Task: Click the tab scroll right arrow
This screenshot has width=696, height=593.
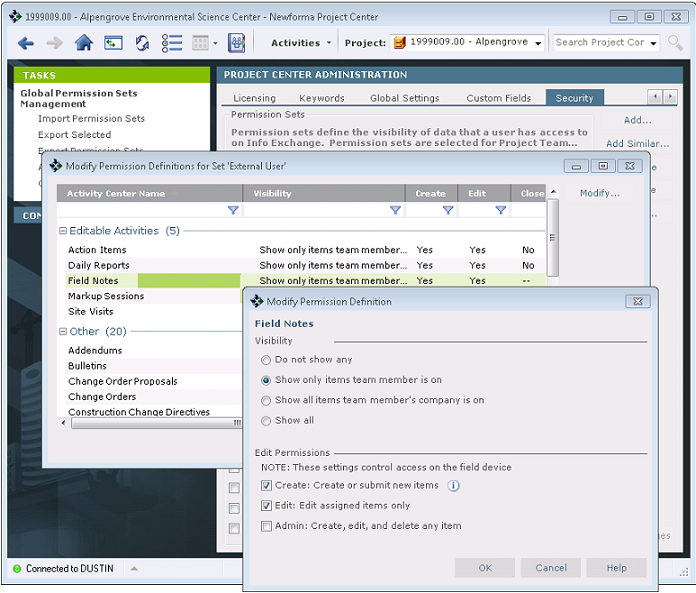Action: point(670,96)
